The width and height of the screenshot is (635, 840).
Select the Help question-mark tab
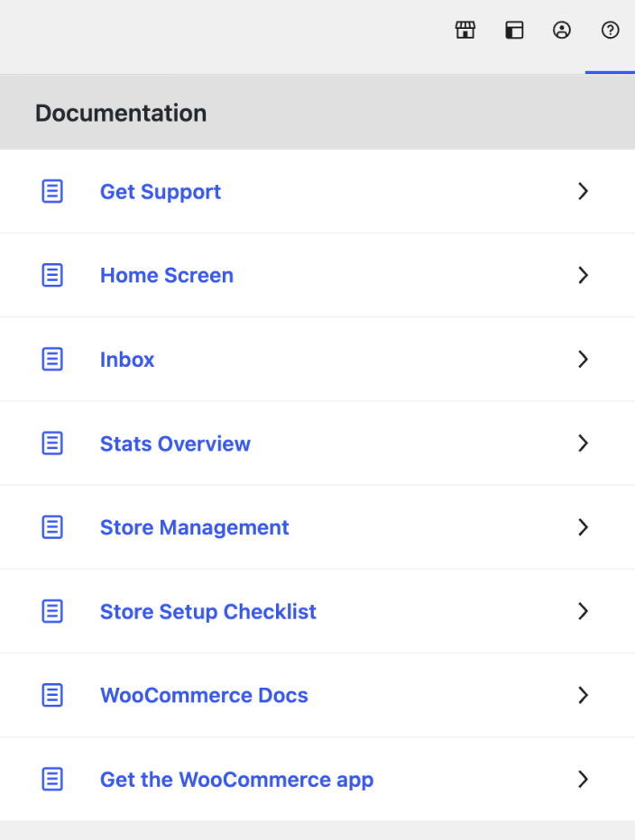tap(610, 30)
